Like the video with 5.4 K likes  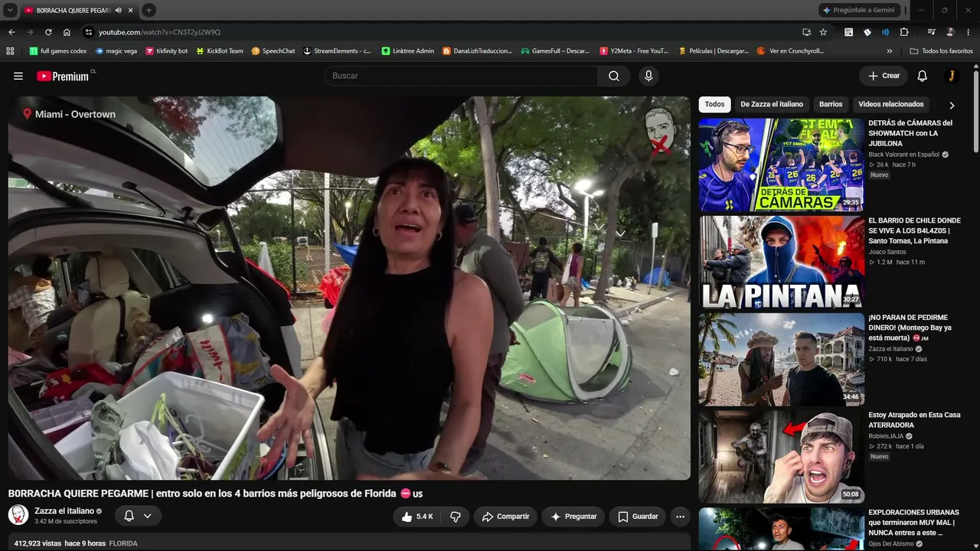pos(416,517)
